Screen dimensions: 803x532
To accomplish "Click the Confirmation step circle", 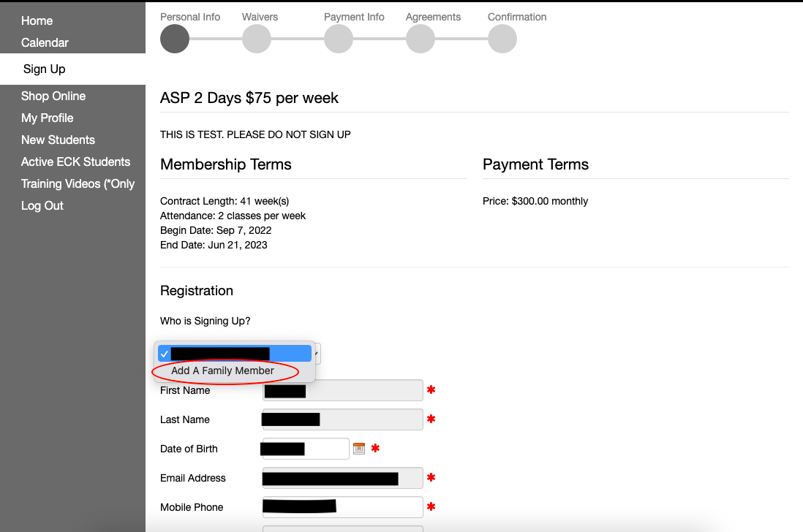I will tap(502, 39).
